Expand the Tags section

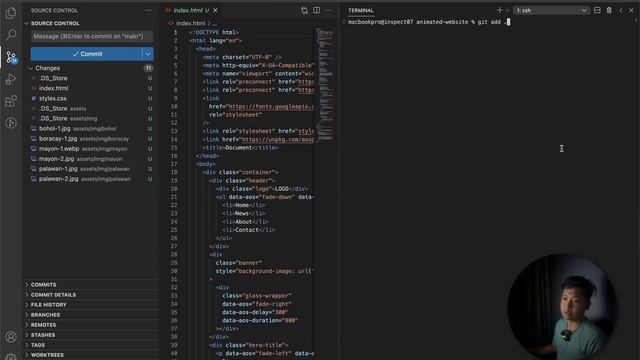click(38, 345)
